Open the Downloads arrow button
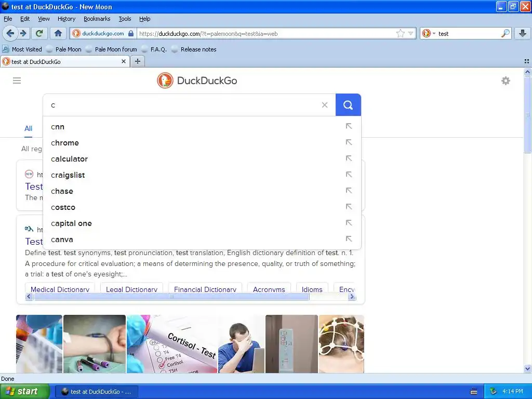 (523, 33)
